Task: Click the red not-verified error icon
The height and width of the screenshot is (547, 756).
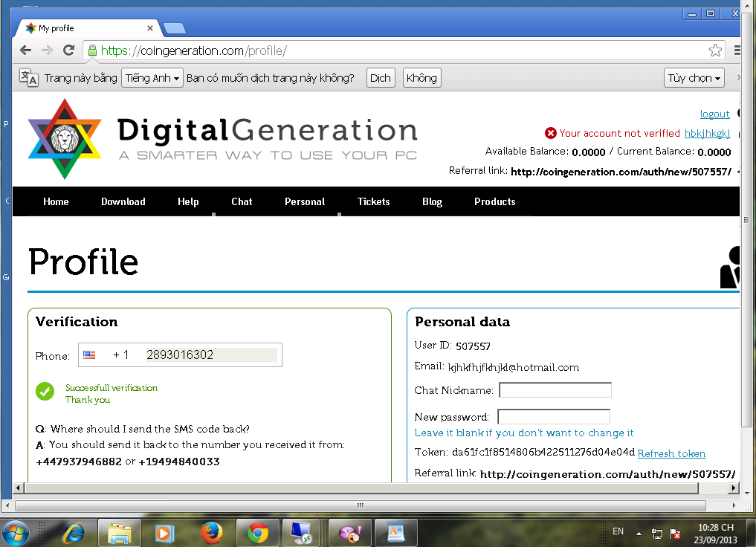Action: 551,133
